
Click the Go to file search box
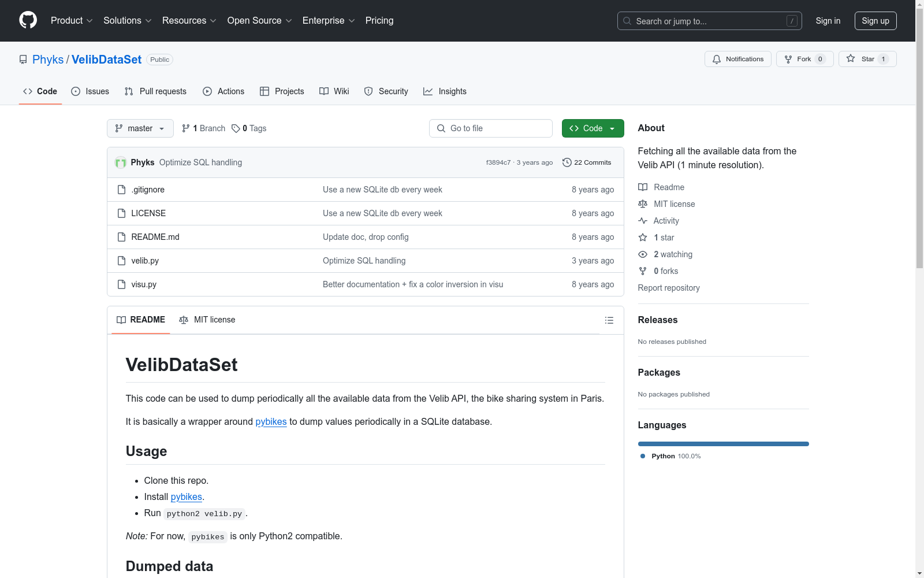tap(491, 128)
